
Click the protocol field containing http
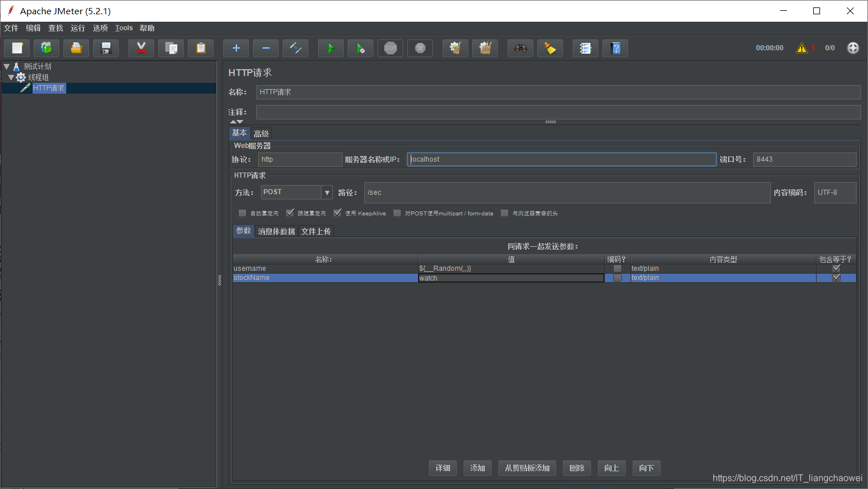[300, 159]
